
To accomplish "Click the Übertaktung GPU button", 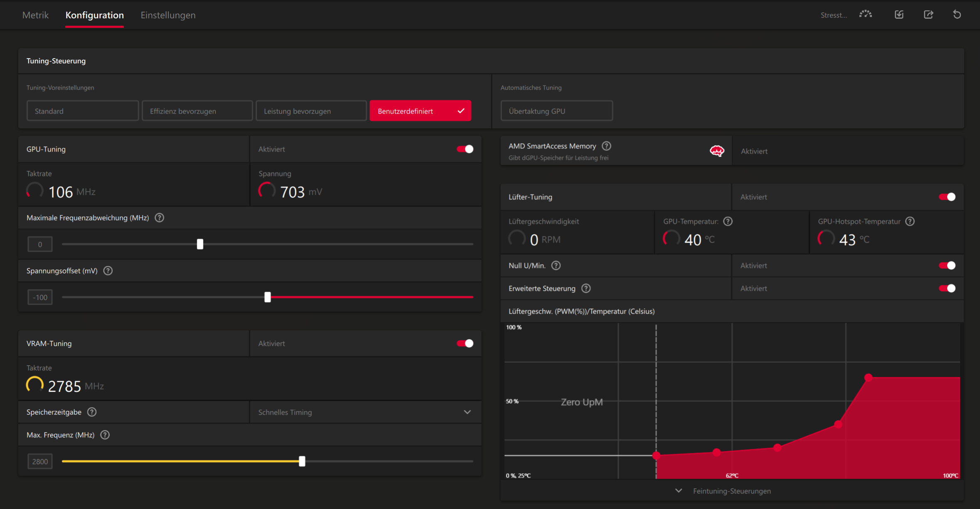I will [x=556, y=111].
